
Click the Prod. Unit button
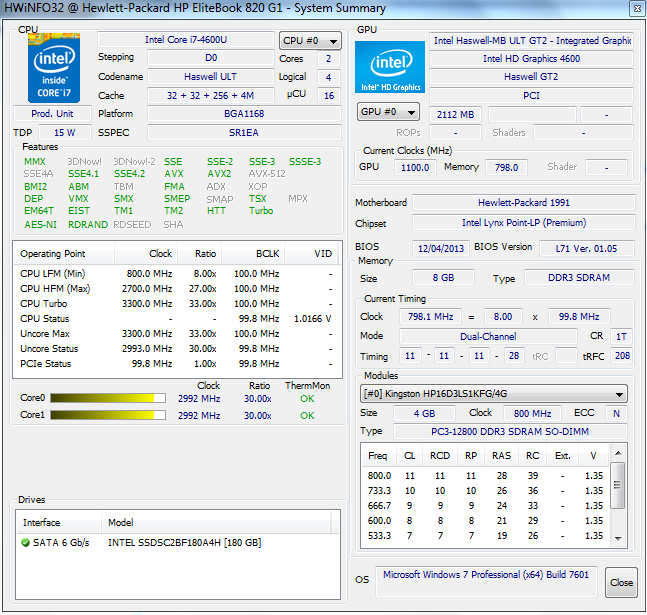52,114
